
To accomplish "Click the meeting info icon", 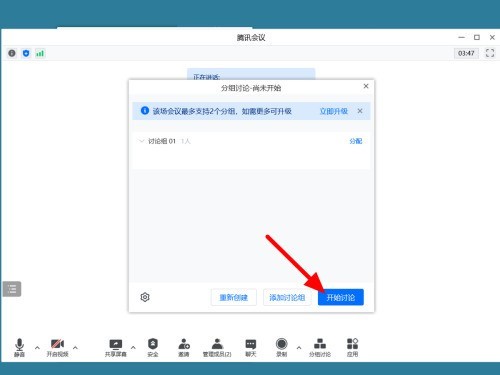I will [x=12, y=53].
